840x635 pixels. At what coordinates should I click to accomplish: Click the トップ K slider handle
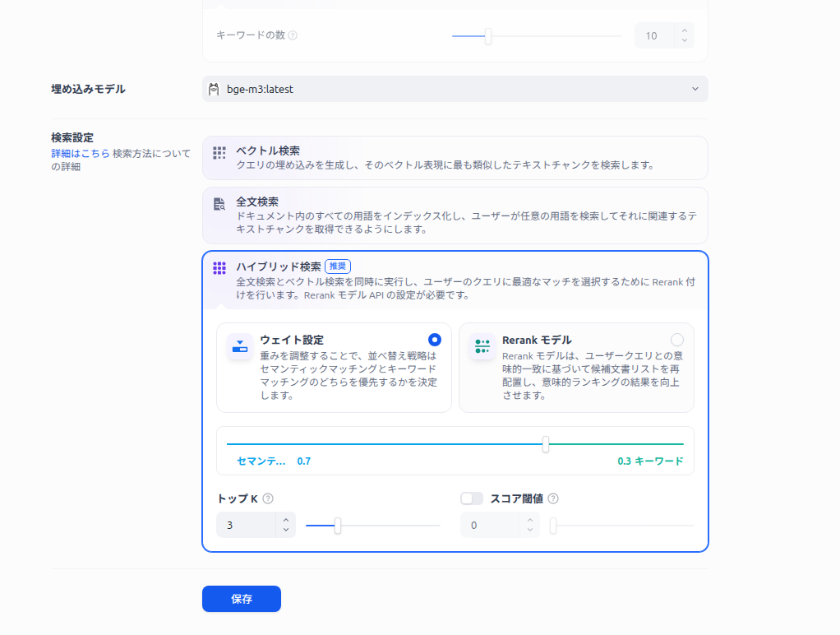click(338, 526)
